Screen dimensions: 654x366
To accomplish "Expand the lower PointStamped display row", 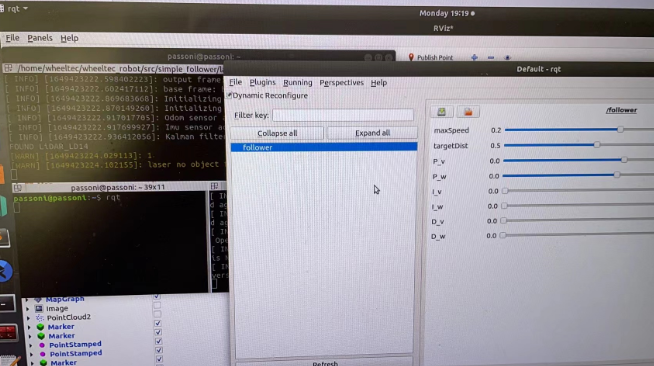I will (32, 355).
